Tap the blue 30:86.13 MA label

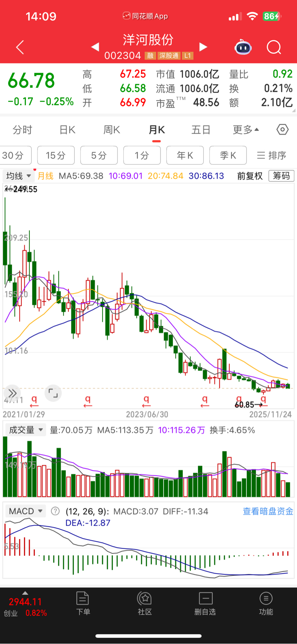(x=207, y=176)
